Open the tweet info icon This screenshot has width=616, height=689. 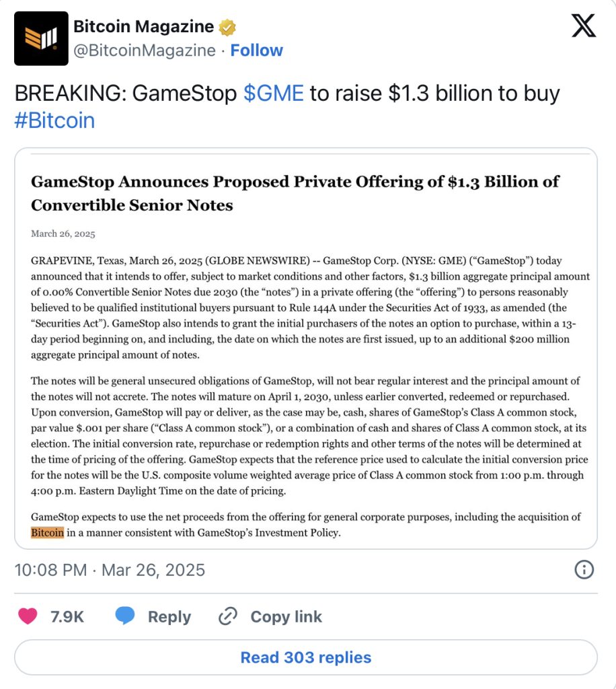pos(584,569)
